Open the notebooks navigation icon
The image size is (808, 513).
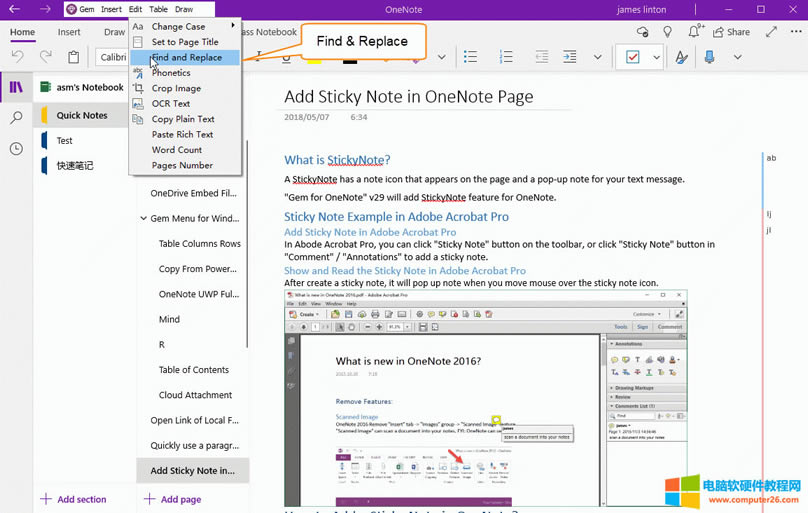[16, 88]
